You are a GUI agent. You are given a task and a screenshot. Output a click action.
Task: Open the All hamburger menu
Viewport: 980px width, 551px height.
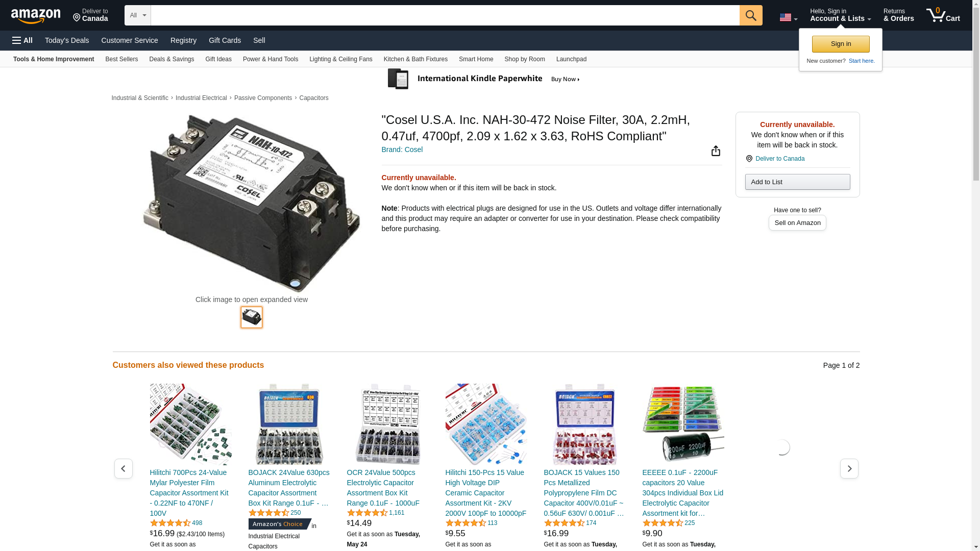[22, 40]
